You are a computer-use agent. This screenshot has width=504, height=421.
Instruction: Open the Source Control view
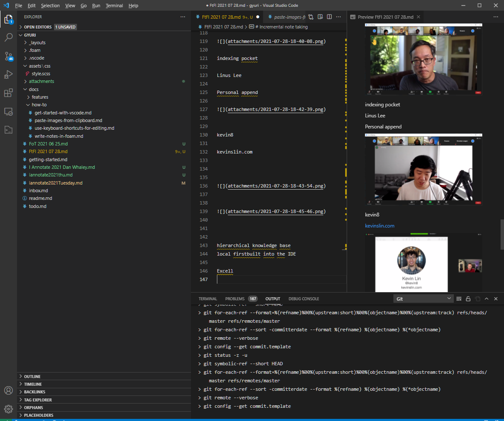pos(9,56)
